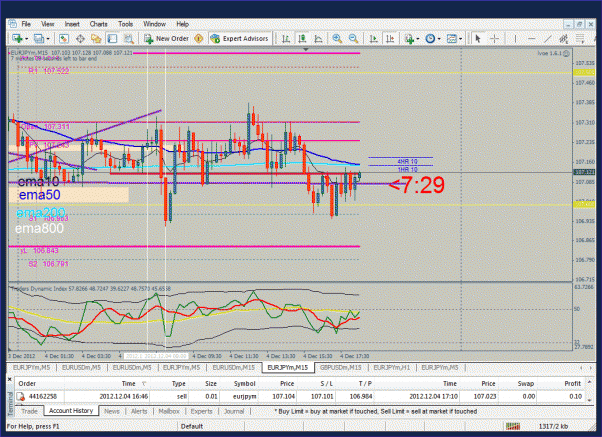Toggle the Market Watch window icon

64,38
